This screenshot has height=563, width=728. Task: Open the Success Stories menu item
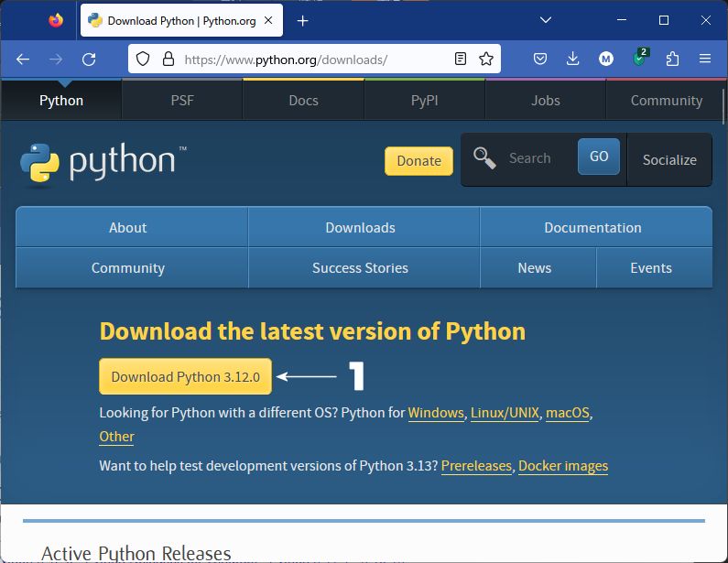point(364,268)
